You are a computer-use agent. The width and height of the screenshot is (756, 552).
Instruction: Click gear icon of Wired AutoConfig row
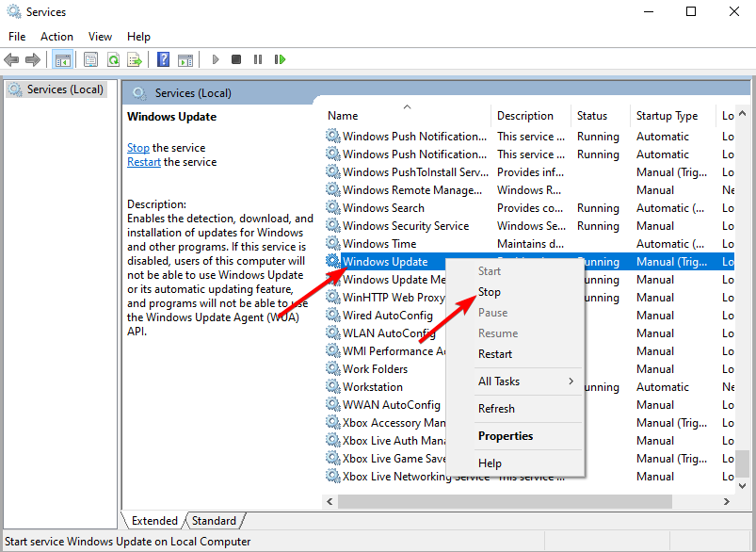pyautogui.click(x=332, y=315)
